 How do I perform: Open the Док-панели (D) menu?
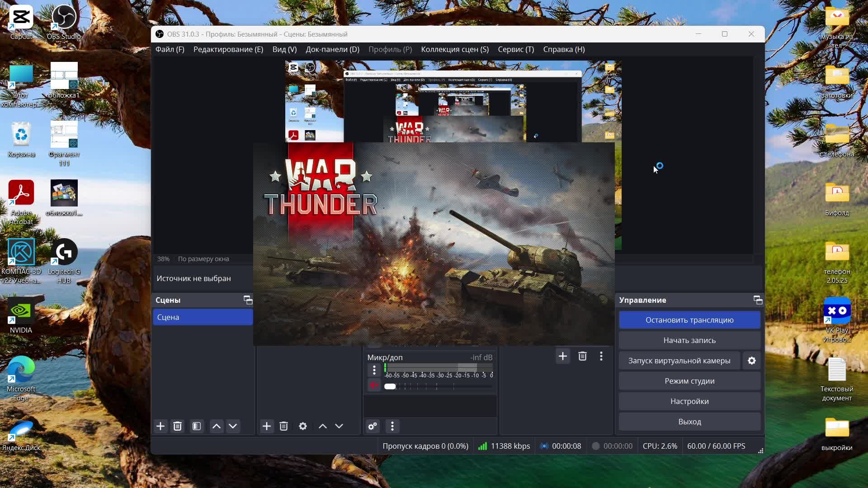pos(332,49)
